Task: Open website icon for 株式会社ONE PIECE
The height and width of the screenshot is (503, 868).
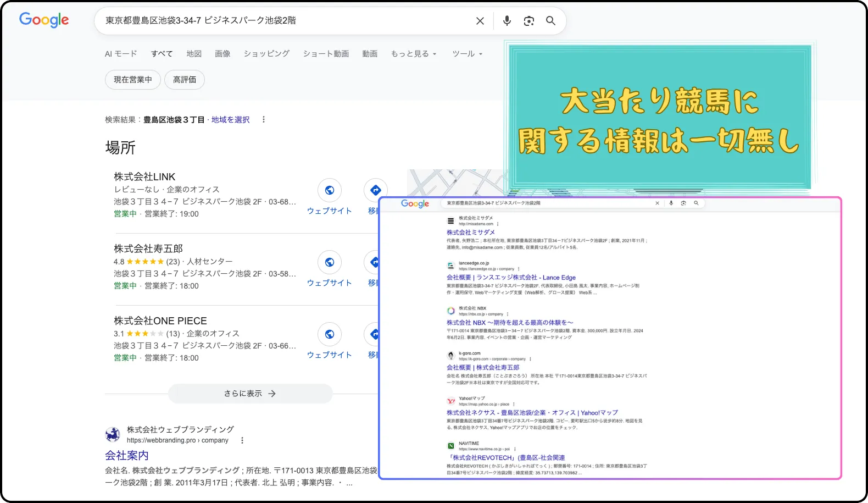Action: click(x=330, y=334)
